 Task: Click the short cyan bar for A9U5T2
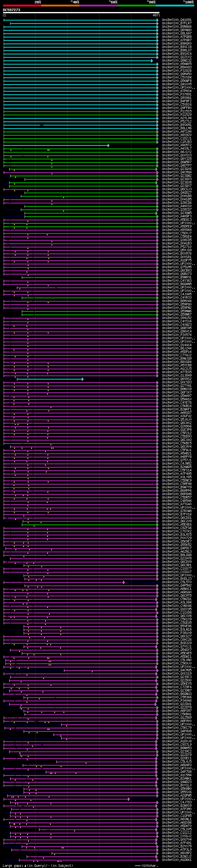57,145
